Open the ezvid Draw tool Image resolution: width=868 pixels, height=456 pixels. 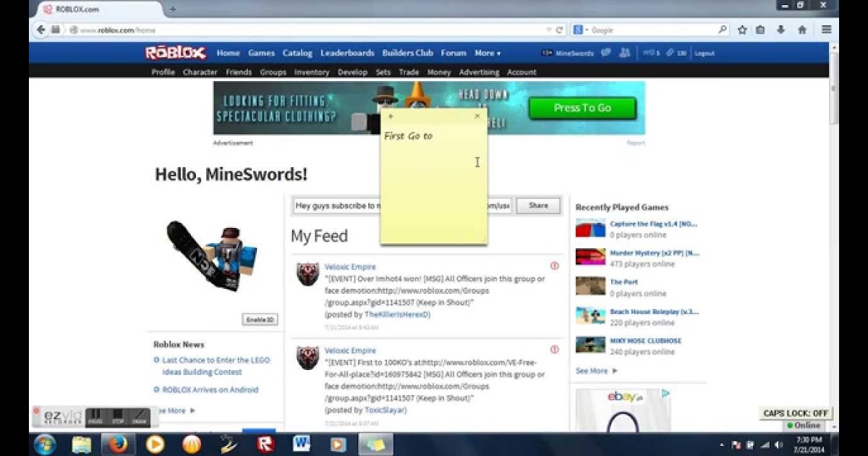[140, 416]
